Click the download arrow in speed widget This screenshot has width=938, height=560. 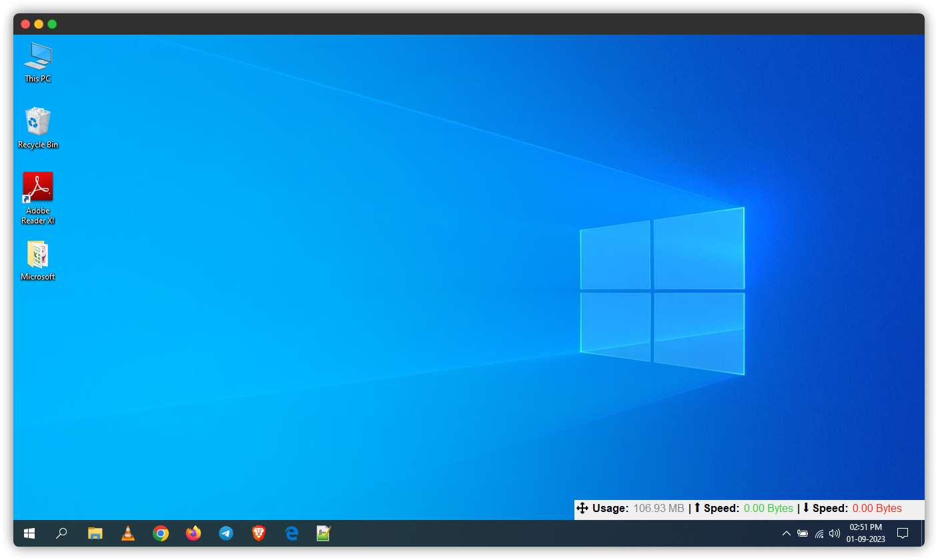pyautogui.click(x=806, y=508)
